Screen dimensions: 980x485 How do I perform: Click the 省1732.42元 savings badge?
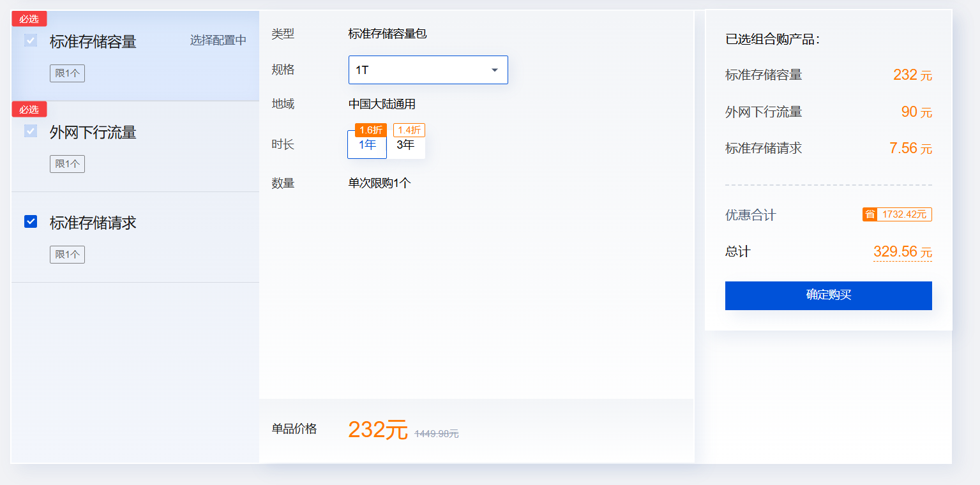click(x=896, y=214)
